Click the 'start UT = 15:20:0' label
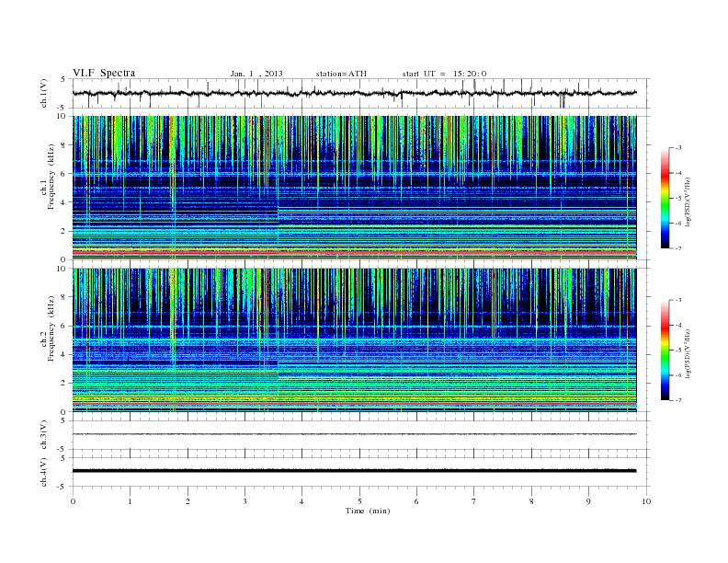Image resolution: width=728 pixels, height=563 pixels. (x=444, y=74)
